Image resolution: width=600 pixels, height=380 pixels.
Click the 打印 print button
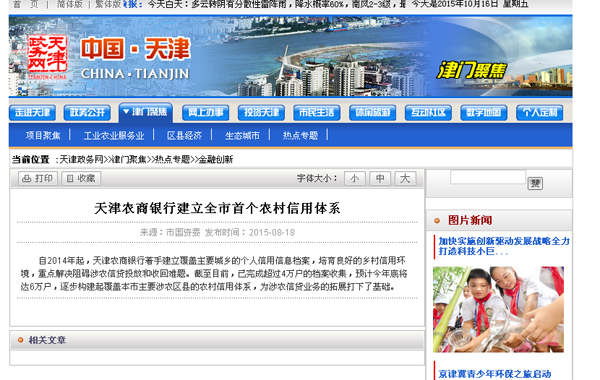click(38, 178)
